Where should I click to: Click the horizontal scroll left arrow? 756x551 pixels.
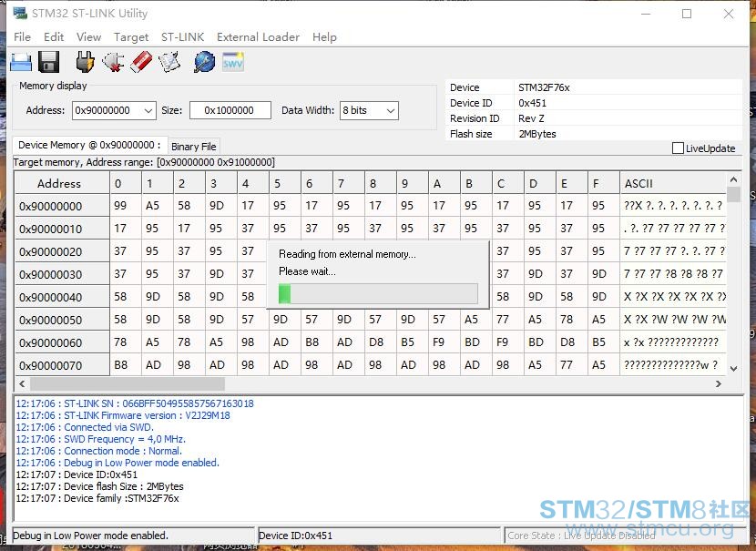point(22,383)
